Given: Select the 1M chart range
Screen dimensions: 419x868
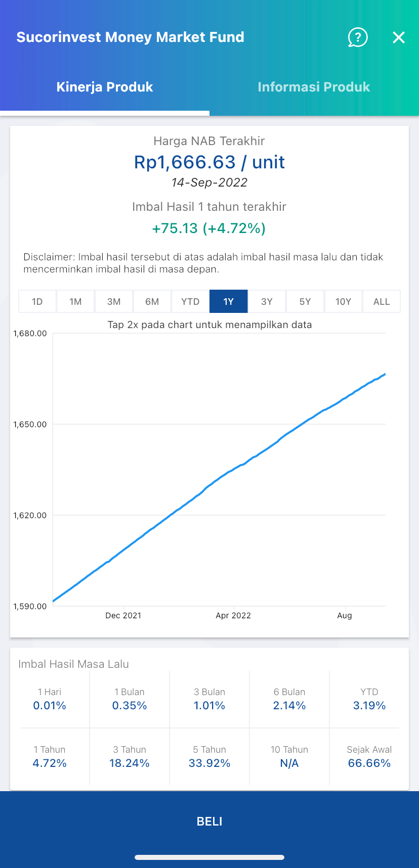Looking at the screenshot, I should coord(75,301).
